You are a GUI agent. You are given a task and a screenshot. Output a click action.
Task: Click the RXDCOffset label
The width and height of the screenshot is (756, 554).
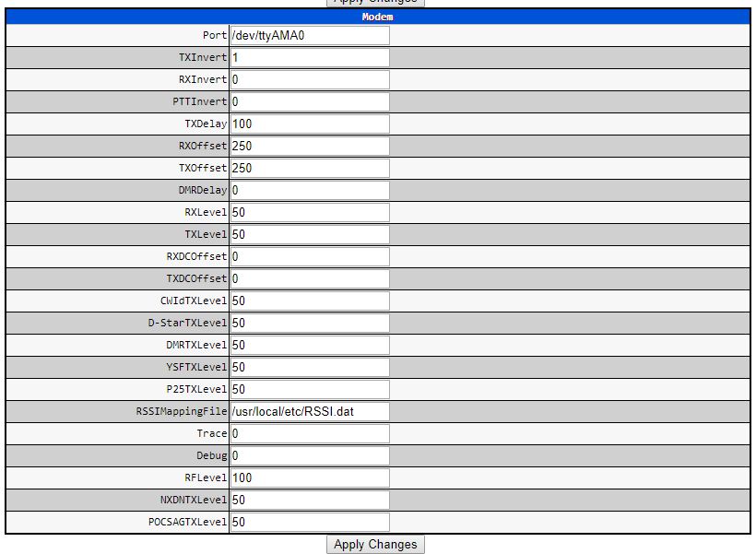pos(196,256)
